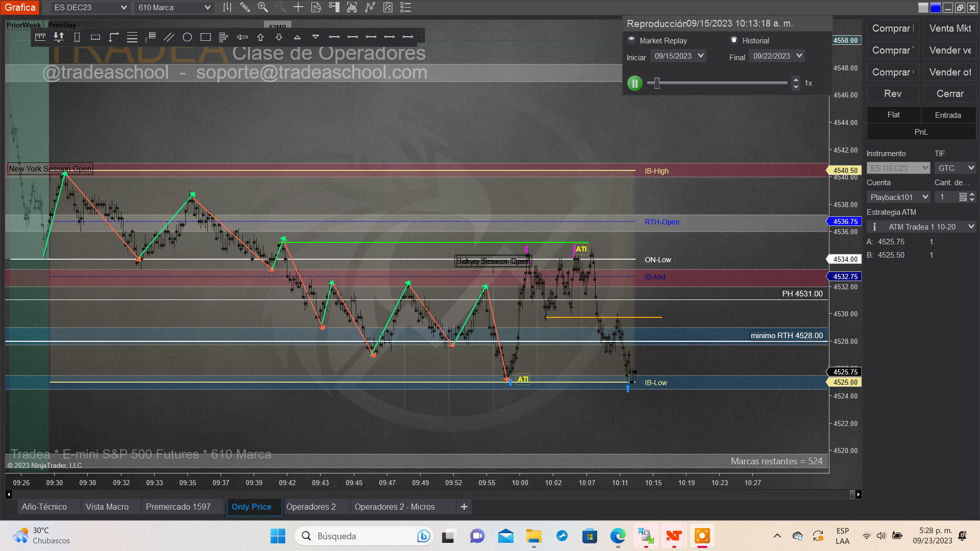The width and height of the screenshot is (980, 551).
Task: Open the Cuenta Playback101 dropdown
Action: (898, 197)
